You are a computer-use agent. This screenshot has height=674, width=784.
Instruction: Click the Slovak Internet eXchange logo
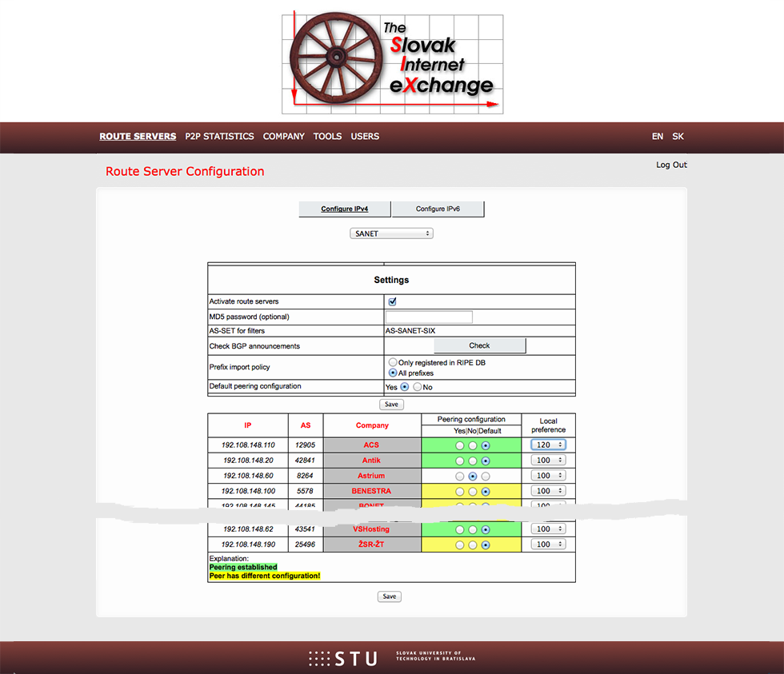tap(393, 62)
